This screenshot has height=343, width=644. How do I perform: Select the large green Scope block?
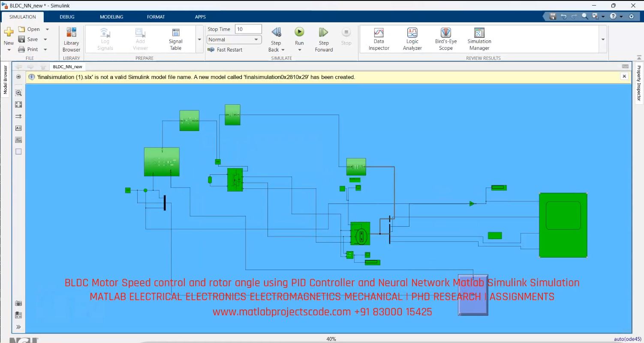563,225
